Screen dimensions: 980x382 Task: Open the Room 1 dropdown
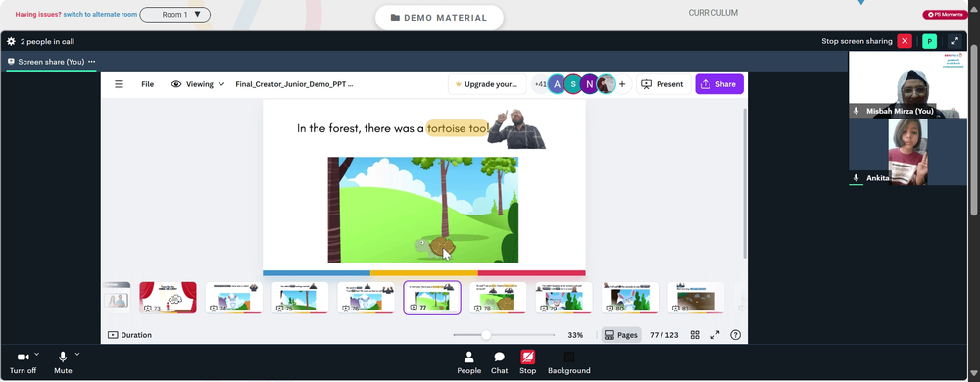tap(175, 15)
